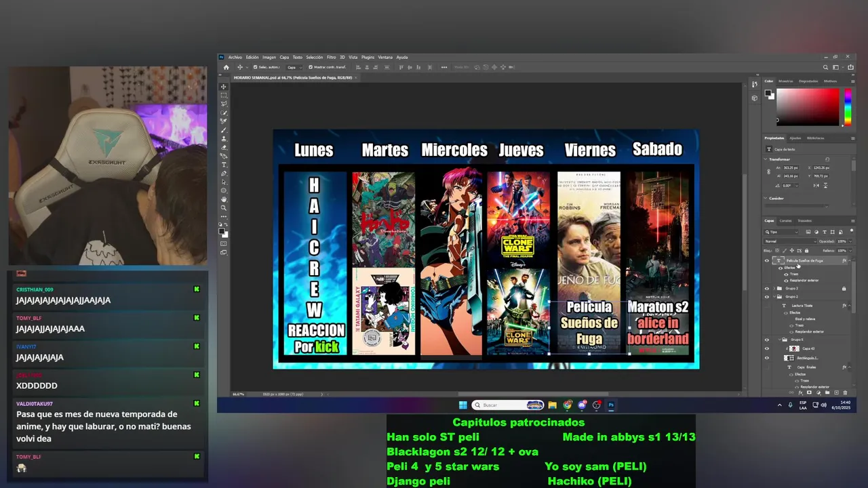Open the Ventana menu
868x488 pixels.
(x=385, y=57)
